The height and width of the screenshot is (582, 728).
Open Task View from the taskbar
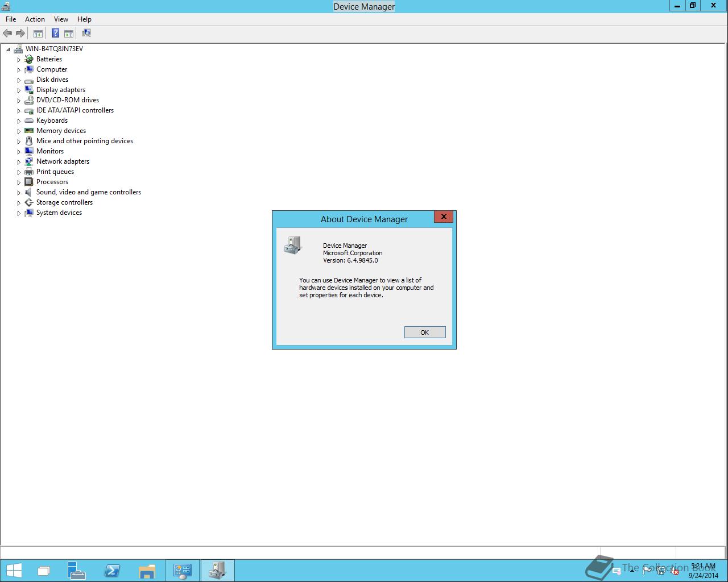44,571
